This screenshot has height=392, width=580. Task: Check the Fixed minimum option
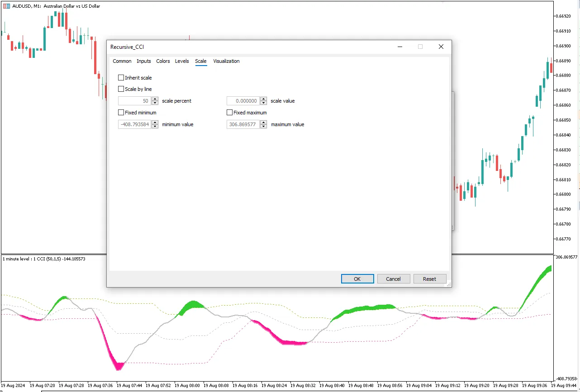click(121, 113)
